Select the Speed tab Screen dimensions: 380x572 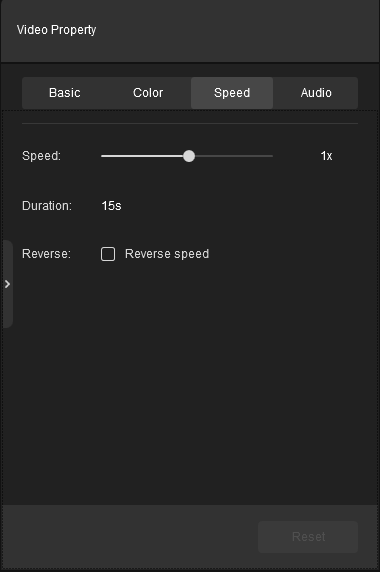pyautogui.click(x=232, y=93)
